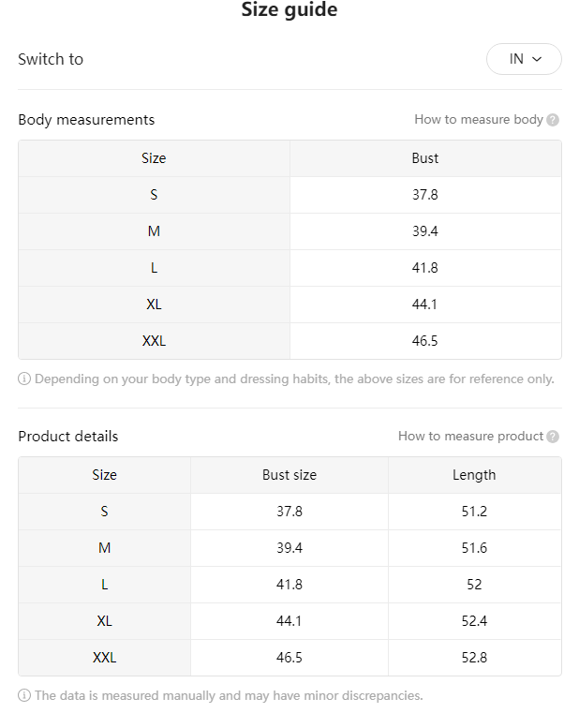Click the Switch to label
579x728 pixels.
coord(51,59)
